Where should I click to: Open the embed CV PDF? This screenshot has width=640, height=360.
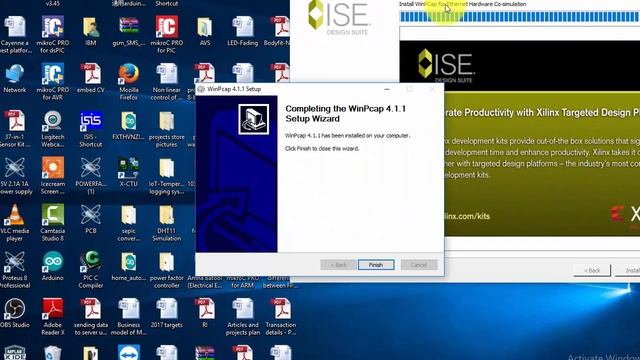pyautogui.click(x=91, y=78)
